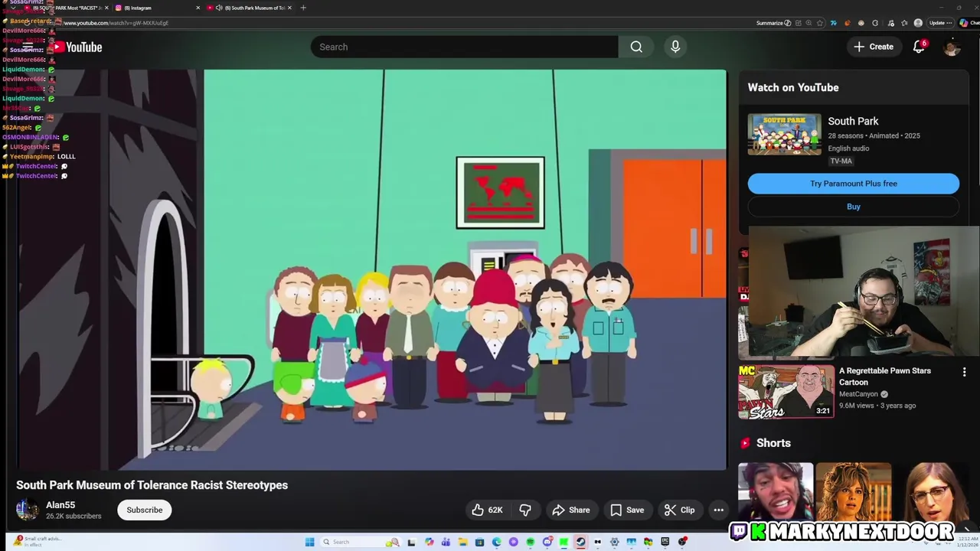
Task: Focus the YouTube search field
Action: tap(464, 47)
